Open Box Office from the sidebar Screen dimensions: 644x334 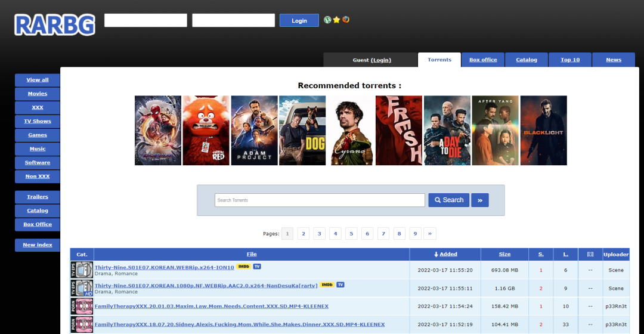pyautogui.click(x=38, y=224)
